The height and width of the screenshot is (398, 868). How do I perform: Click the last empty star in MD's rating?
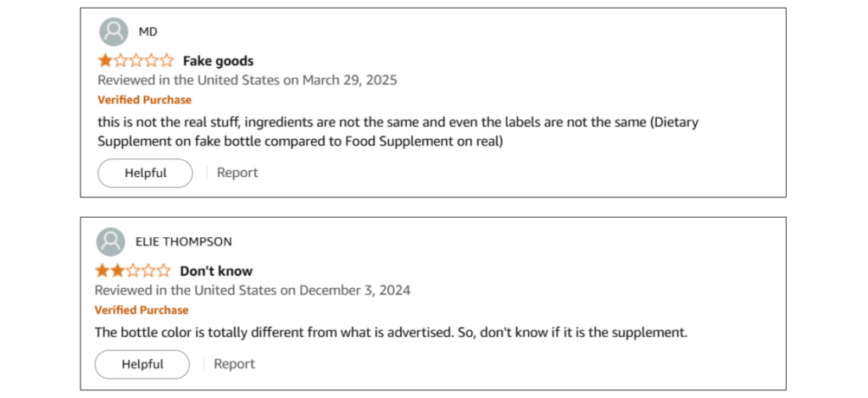tap(167, 60)
